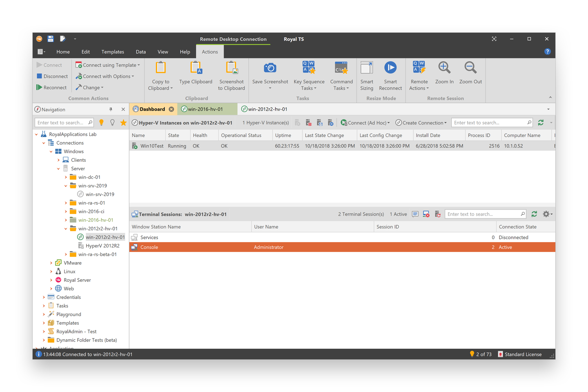This screenshot has height=392, width=588.
Task: Stop the Win10Test Hyper-V instance
Action: click(x=308, y=122)
